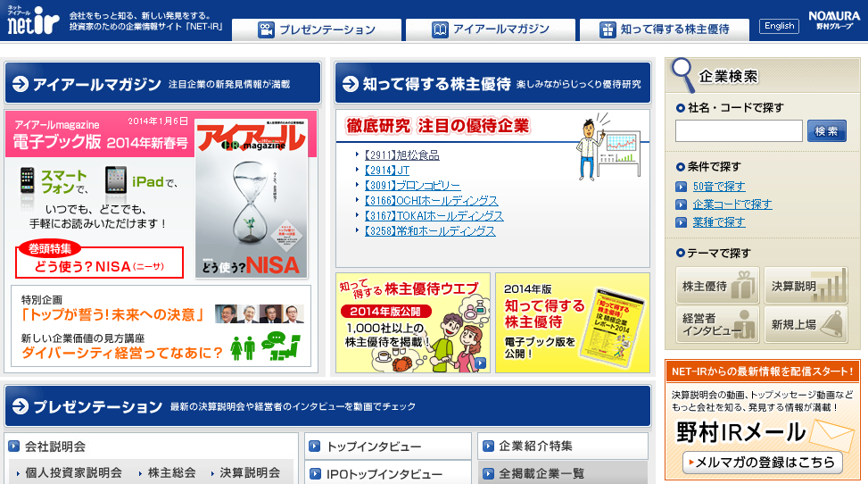
Task: Select the 新規上場 theme button
Action: pyautogui.click(x=806, y=325)
